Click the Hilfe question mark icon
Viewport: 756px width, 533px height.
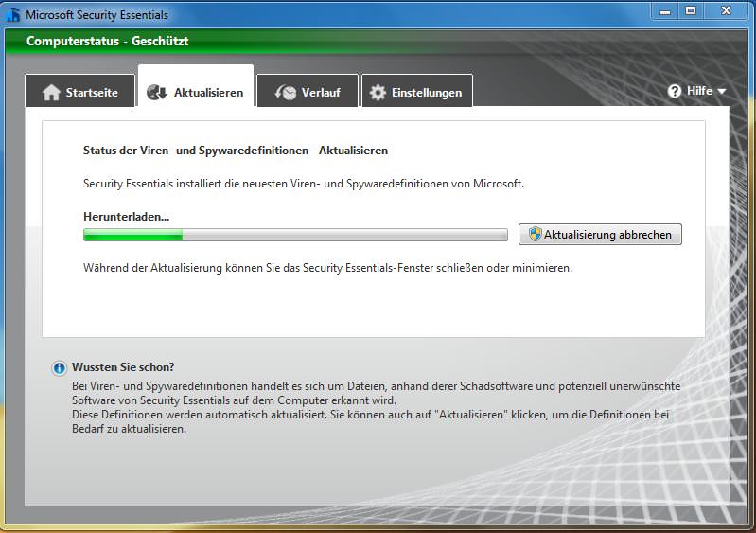point(675,91)
